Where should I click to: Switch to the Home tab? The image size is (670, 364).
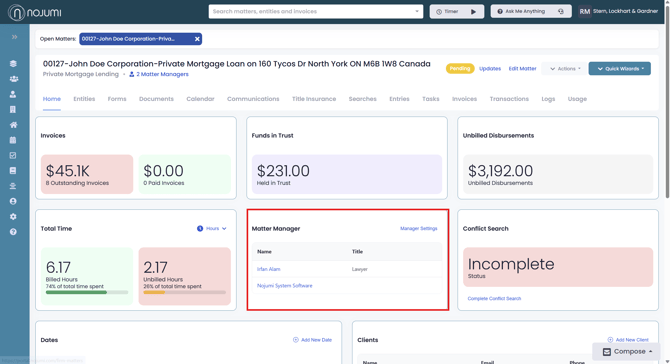[52, 99]
